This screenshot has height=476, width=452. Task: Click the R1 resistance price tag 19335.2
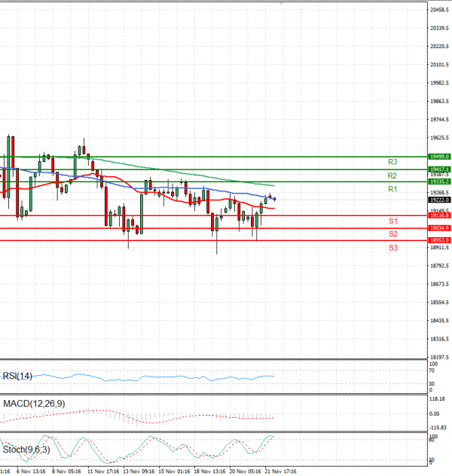(x=439, y=182)
